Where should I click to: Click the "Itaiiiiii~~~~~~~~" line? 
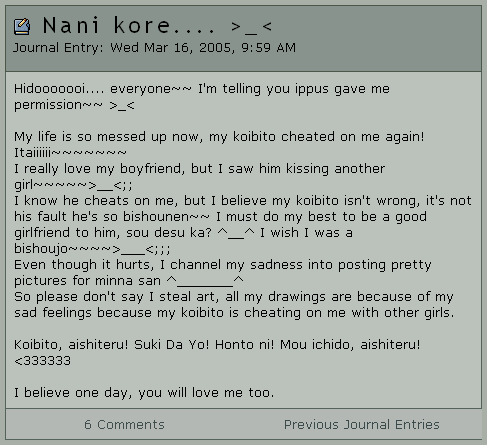pos(70,153)
